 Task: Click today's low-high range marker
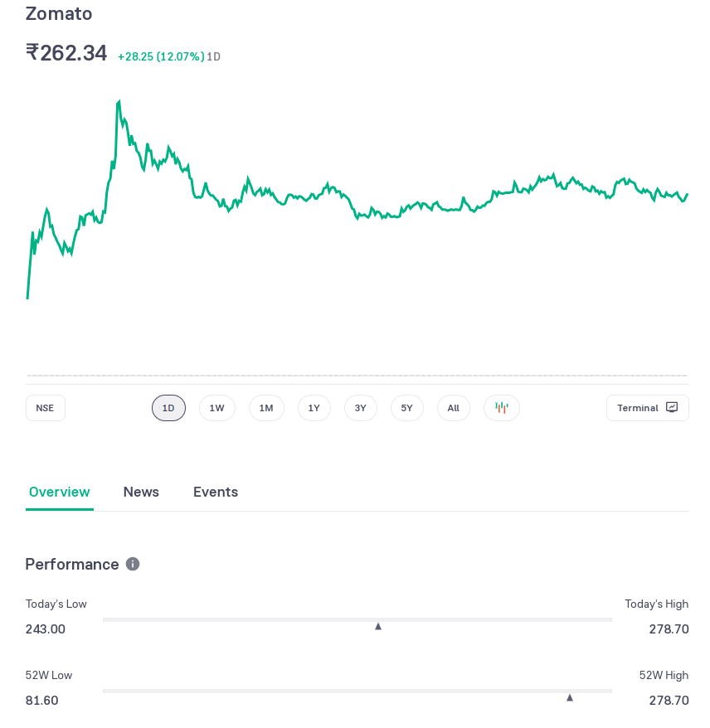click(378, 626)
